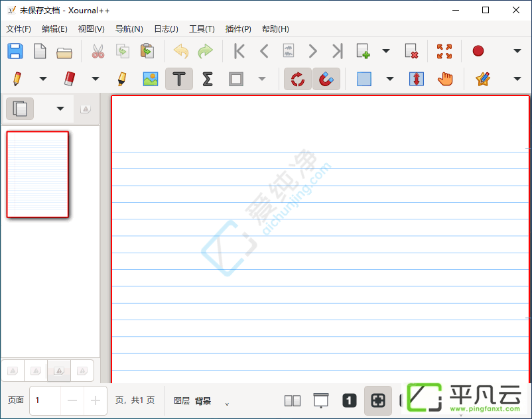Select the draw shape rectangle tool

(x=235, y=79)
